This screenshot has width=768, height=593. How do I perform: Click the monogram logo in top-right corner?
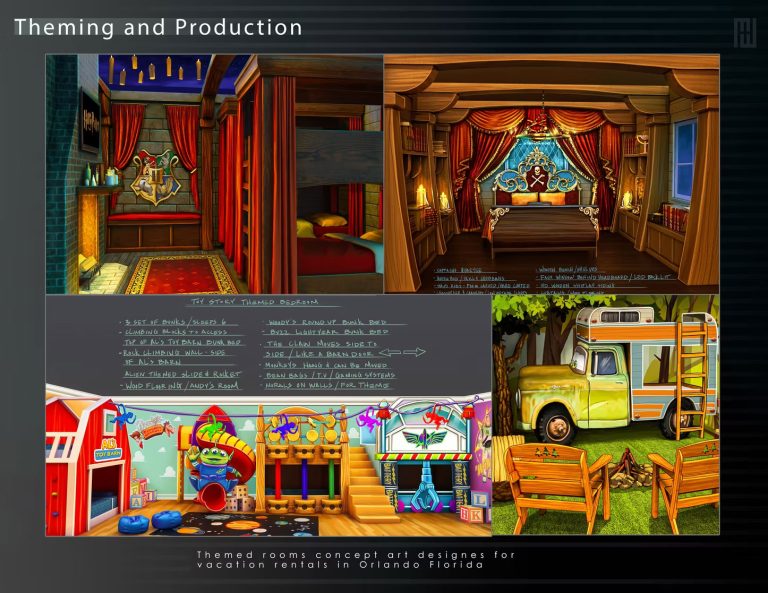coord(744,31)
